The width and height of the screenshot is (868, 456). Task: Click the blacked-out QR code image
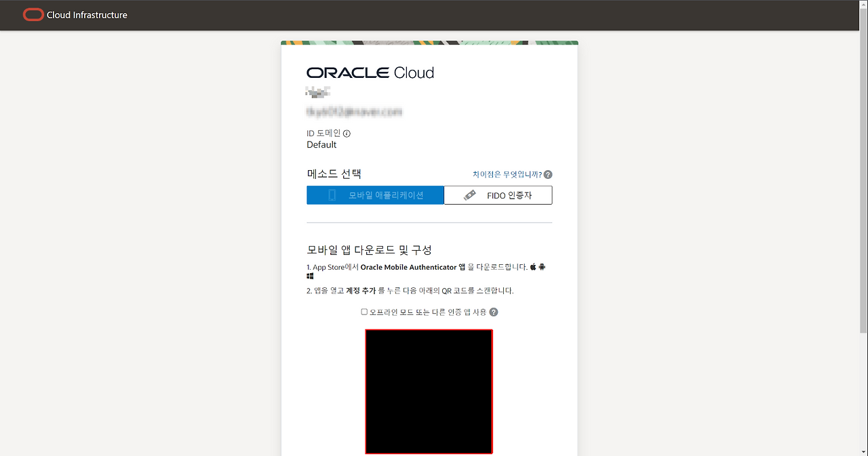[429, 392]
